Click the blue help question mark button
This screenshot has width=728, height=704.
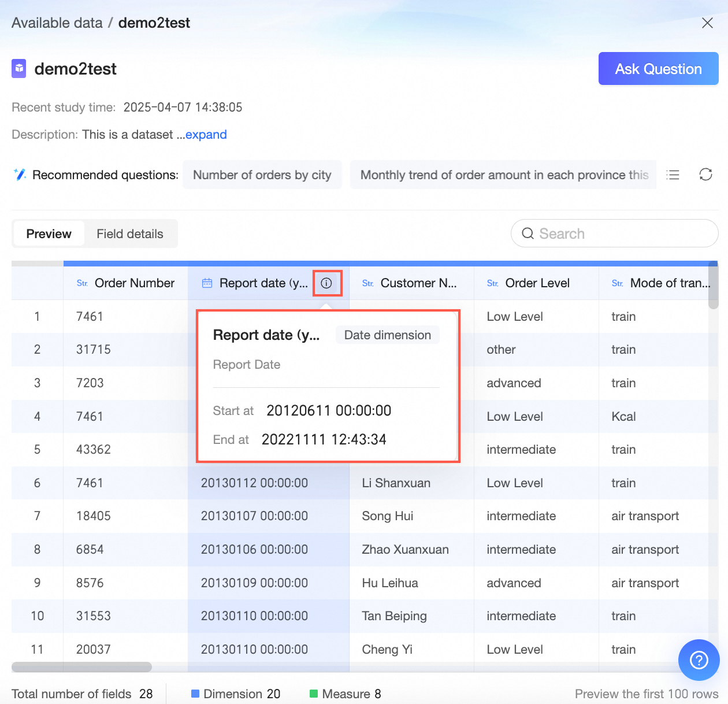click(x=699, y=659)
